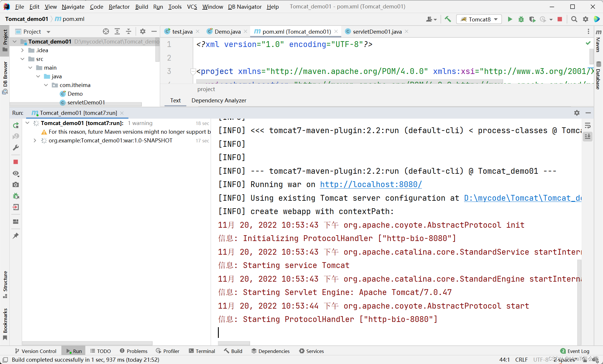The width and height of the screenshot is (603, 364).
Task: Expand org.example:Tomcat_demo01:war node
Action: click(x=35, y=141)
